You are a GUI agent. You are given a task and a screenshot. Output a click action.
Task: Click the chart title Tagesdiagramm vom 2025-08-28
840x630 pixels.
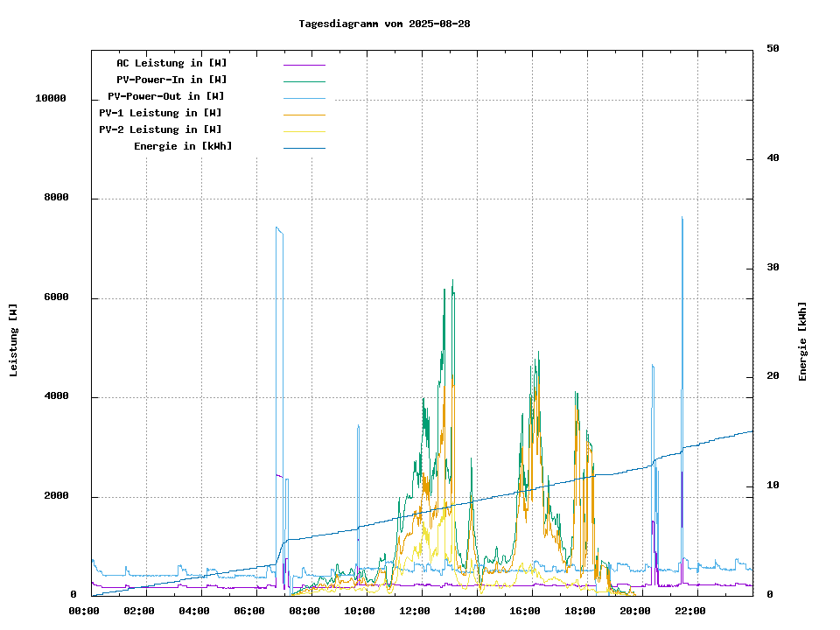pyautogui.click(x=384, y=24)
